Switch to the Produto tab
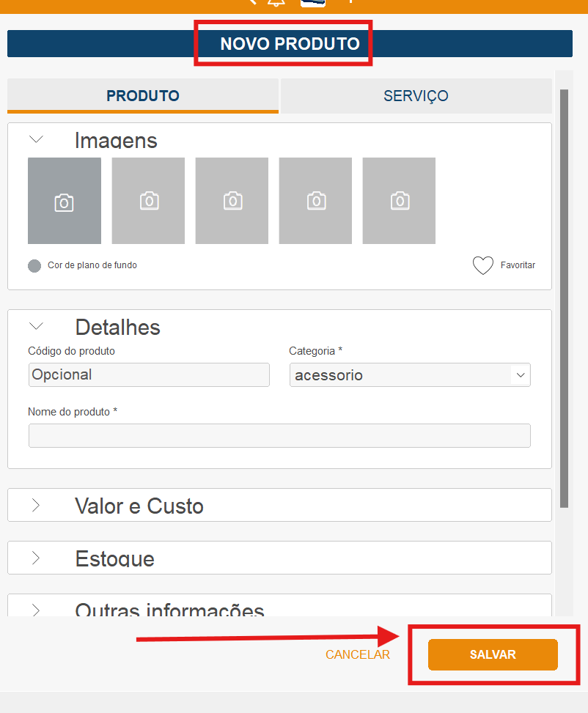The width and height of the screenshot is (588, 713). click(x=143, y=96)
